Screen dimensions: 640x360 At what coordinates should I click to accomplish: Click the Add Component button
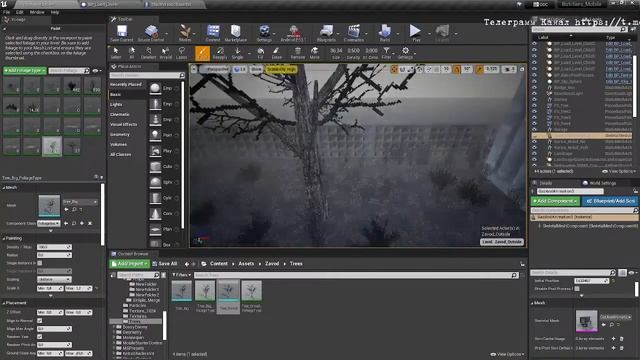[555, 201]
